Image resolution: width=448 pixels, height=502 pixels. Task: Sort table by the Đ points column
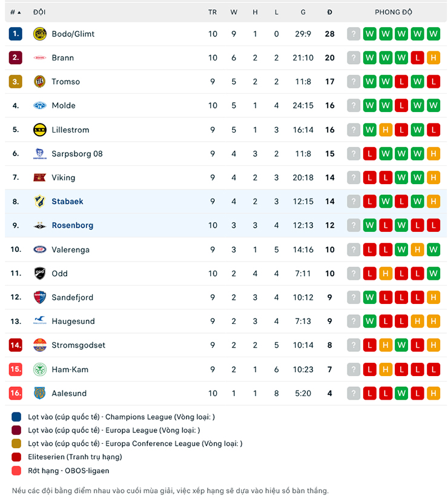[329, 12]
